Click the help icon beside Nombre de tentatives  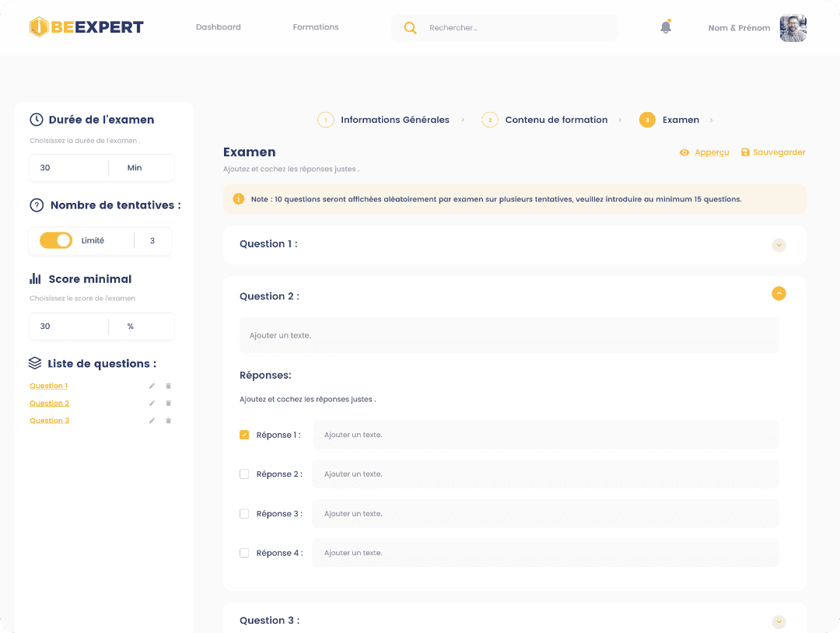37,205
